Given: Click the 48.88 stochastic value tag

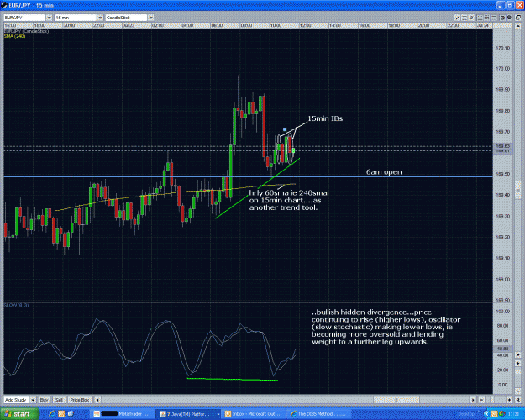Looking at the screenshot, I should pos(502,349).
